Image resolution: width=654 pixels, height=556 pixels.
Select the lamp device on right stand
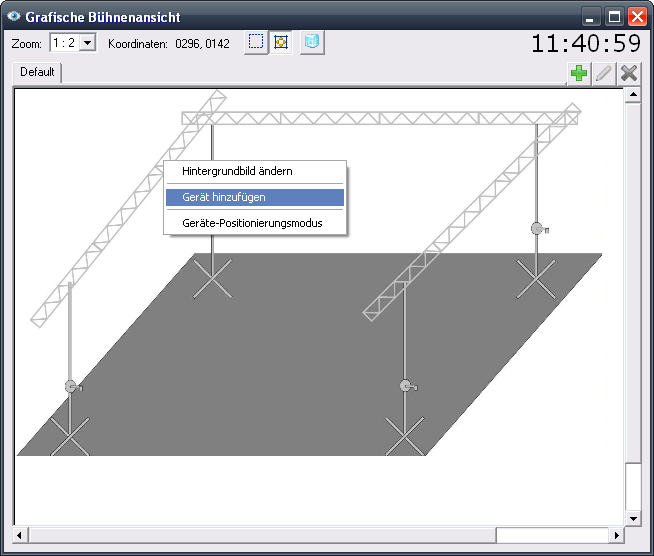539,229
